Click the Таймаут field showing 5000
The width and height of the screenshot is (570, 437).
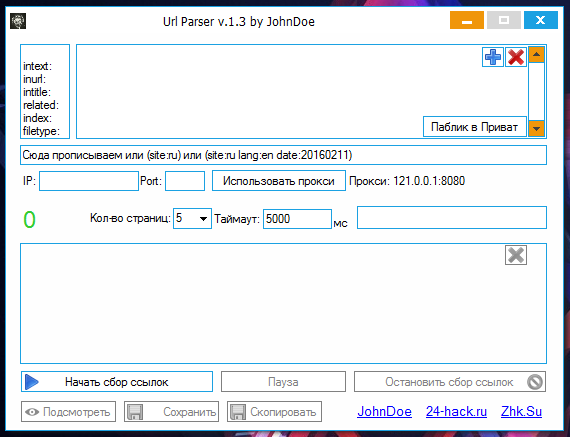click(297, 219)
